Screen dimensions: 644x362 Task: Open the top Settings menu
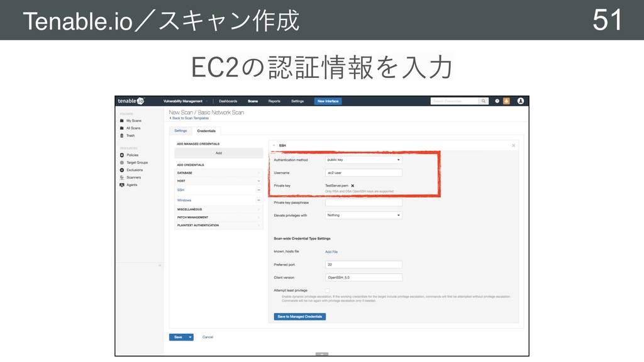coord(297,101)
